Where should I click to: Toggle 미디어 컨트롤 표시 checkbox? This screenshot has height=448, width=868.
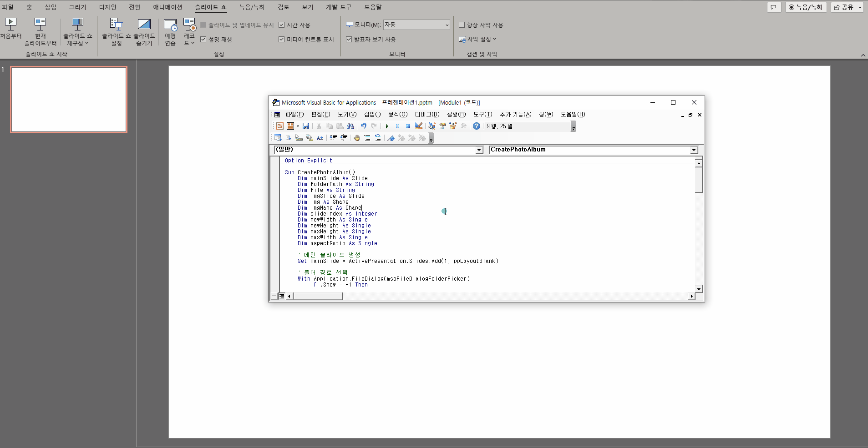(x=281, y=40)
